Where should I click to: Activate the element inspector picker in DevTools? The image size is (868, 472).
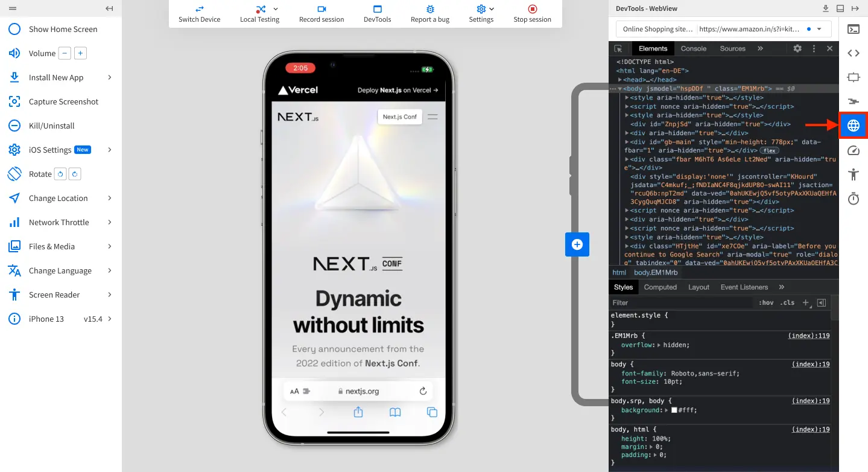click(x=618, y=48)
